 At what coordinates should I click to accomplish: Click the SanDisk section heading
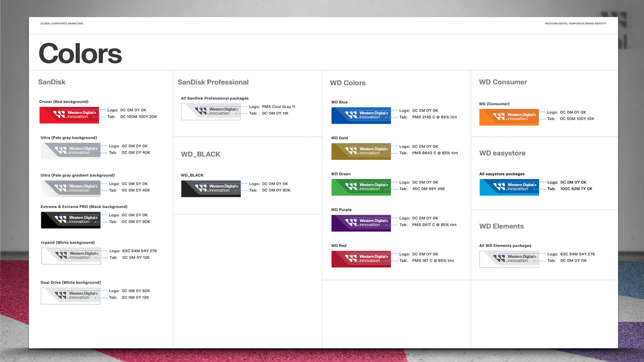tap(52, 82)
